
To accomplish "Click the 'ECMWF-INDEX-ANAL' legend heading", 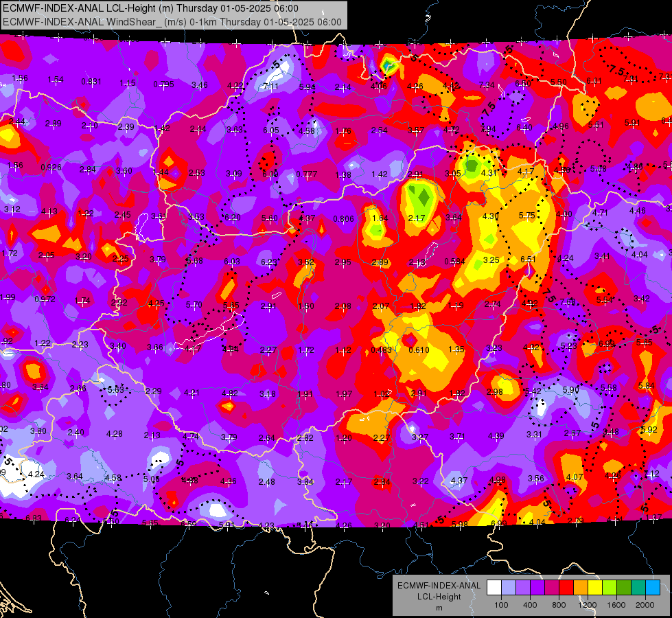I will [439, 586].
